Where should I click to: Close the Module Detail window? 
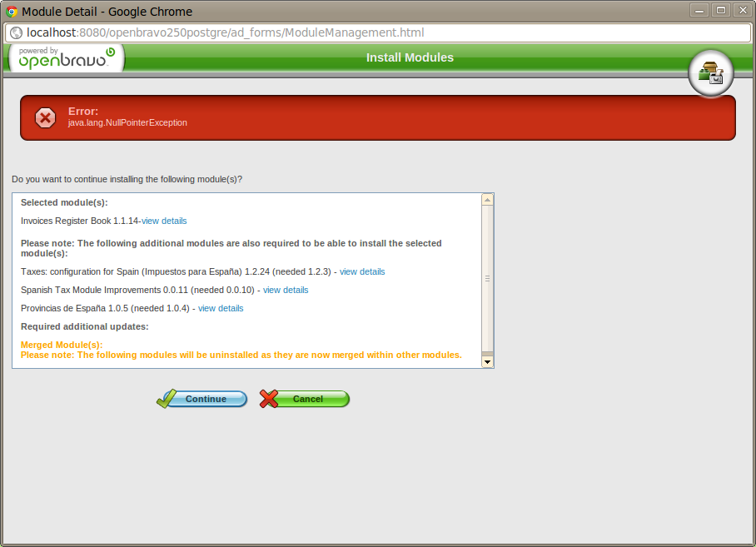click(x=743, y=10)
